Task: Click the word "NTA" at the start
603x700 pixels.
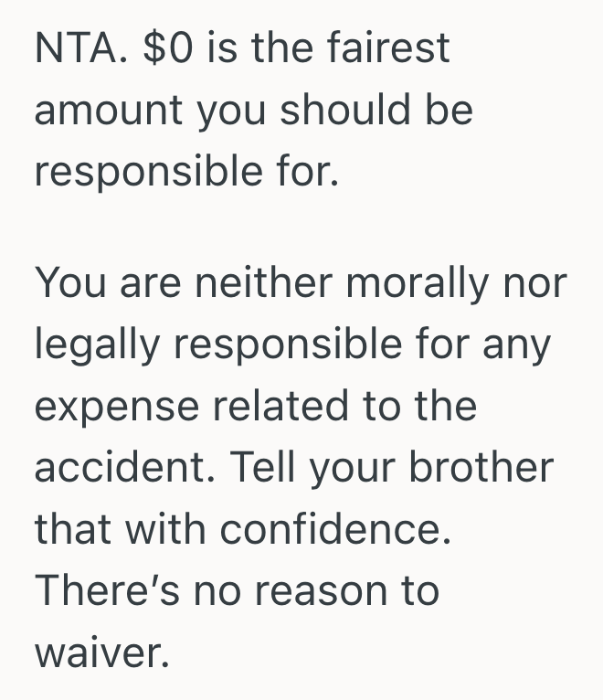Action: pos(73,48)
